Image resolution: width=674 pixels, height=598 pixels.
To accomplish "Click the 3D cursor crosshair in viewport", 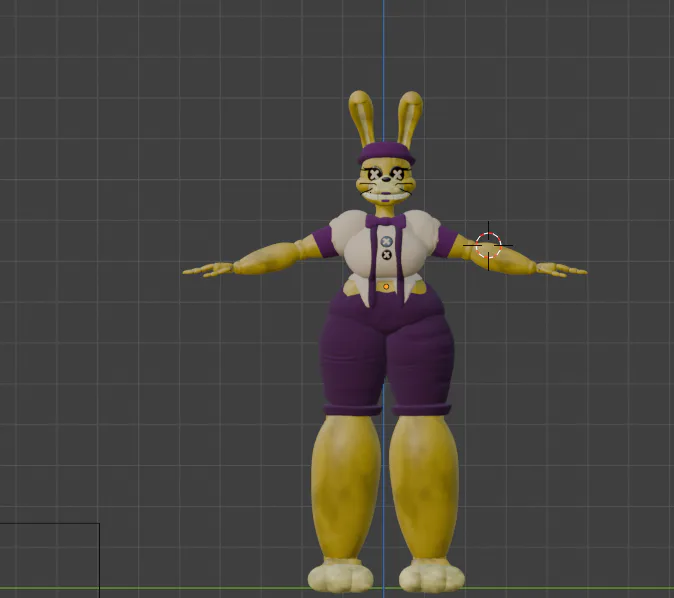I will pos(488,245).
